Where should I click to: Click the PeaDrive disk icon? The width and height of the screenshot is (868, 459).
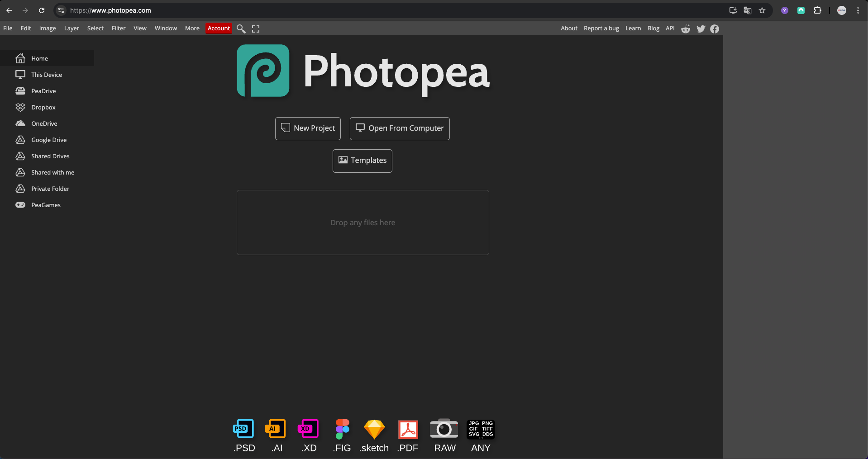(20, 91)
